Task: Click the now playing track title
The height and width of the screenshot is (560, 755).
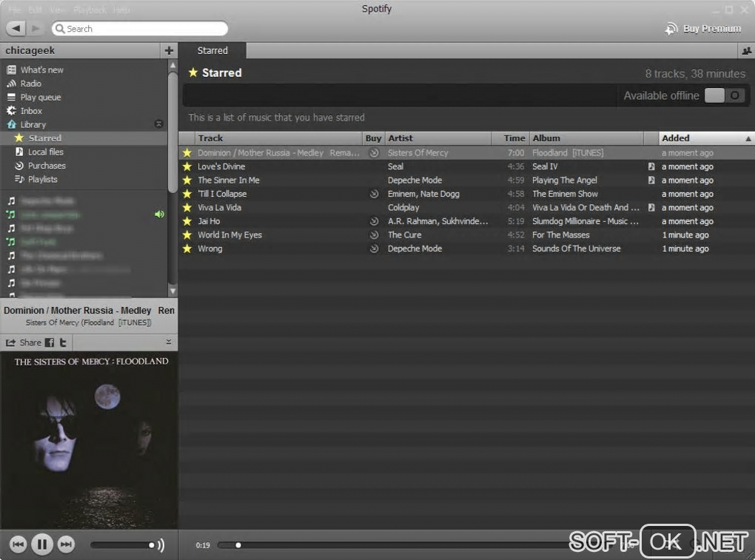Action: (89, 311)
